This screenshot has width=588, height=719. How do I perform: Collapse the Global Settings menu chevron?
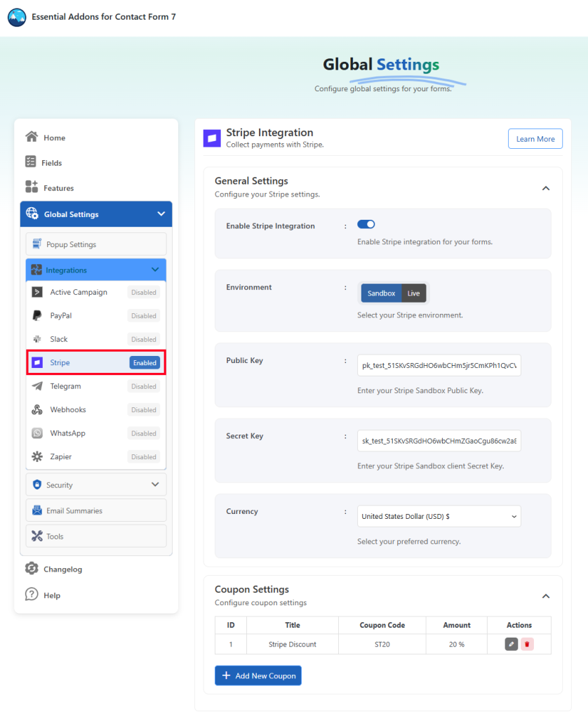pos(161,213)
